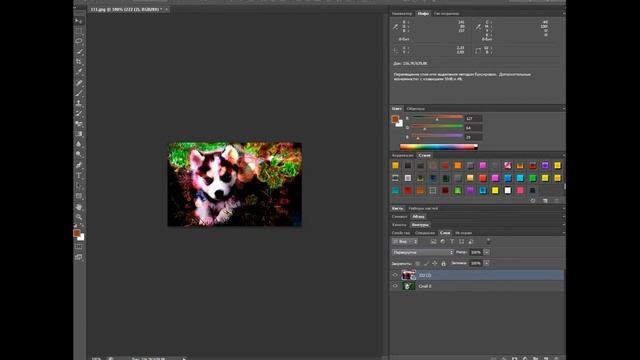Select the Слой 0 layer thumbnail
This screenshot has width=640, height=360.
tap(409, 286)
